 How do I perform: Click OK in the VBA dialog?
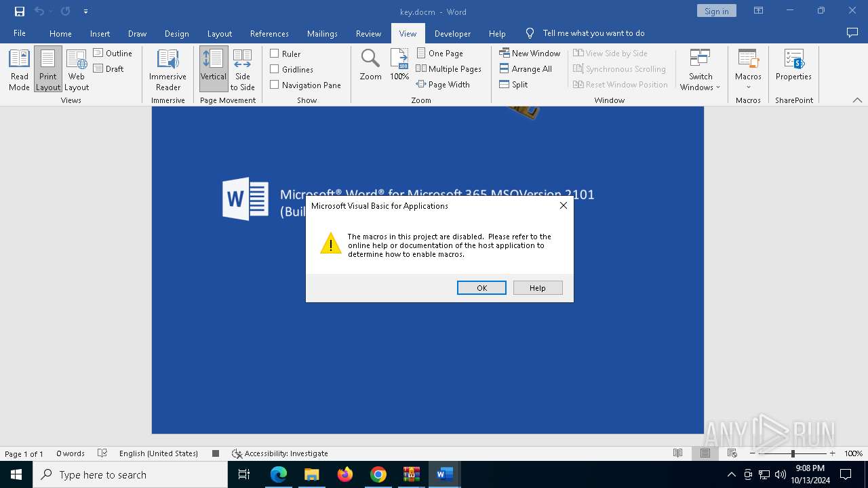coord(481,288)
